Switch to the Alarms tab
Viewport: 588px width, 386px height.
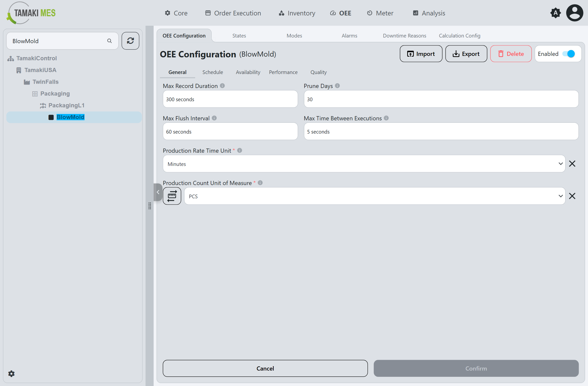(x=349, y=36)
